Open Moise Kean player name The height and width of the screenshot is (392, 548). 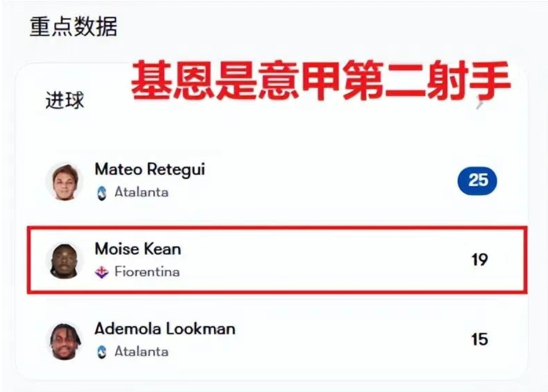138,249
